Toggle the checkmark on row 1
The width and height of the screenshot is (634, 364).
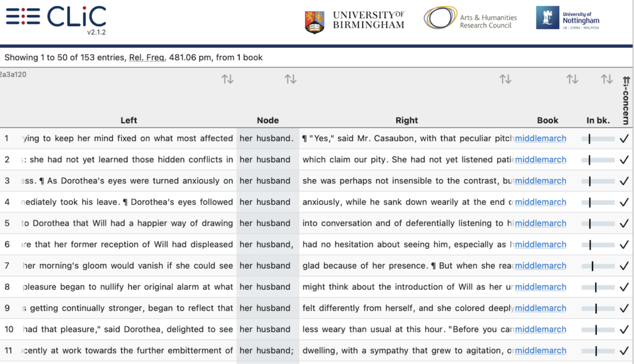coord(623,139)
